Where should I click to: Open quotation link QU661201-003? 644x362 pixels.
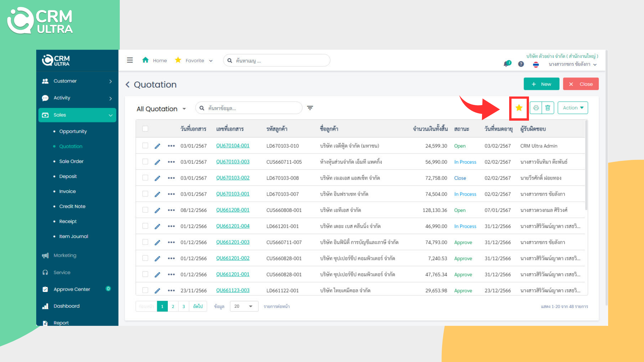click(x=233, y=242)
